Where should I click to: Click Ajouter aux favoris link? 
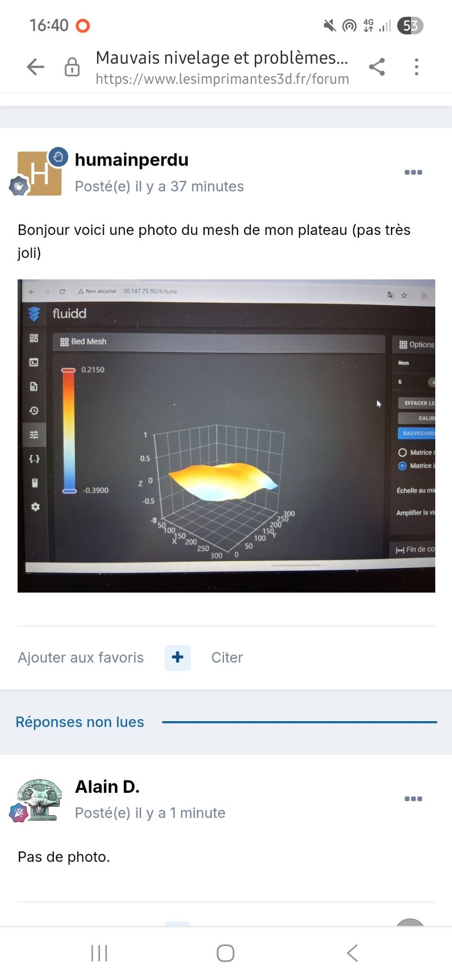[x=81, y=657]
